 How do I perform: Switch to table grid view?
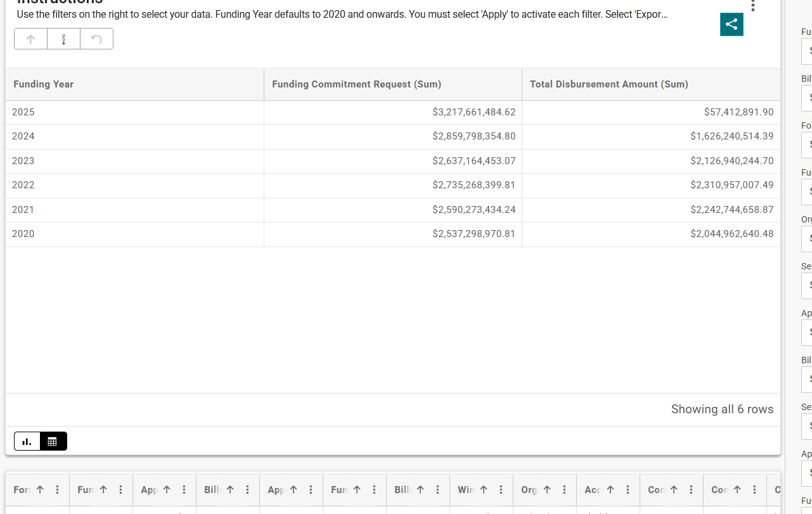click(53, 441)
